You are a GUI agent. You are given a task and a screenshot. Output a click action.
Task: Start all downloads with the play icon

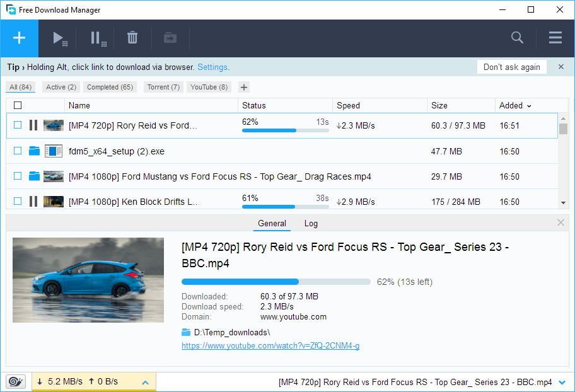(x=60, y=38)
